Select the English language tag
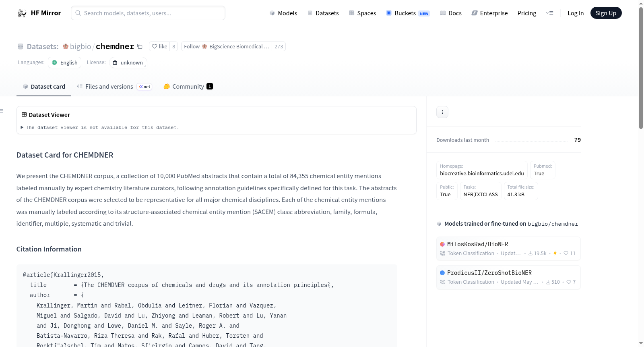The height and width of the screenshot is (347, 644). point(65,62)
